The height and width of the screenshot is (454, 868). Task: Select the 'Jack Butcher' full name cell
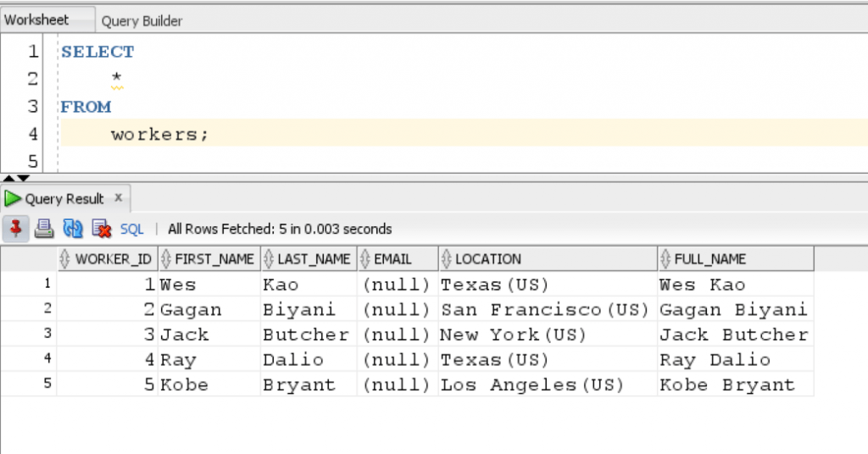click(736, 334)
